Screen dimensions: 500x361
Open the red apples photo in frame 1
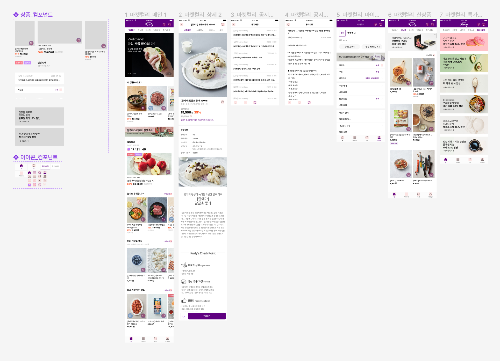[149, 164]
